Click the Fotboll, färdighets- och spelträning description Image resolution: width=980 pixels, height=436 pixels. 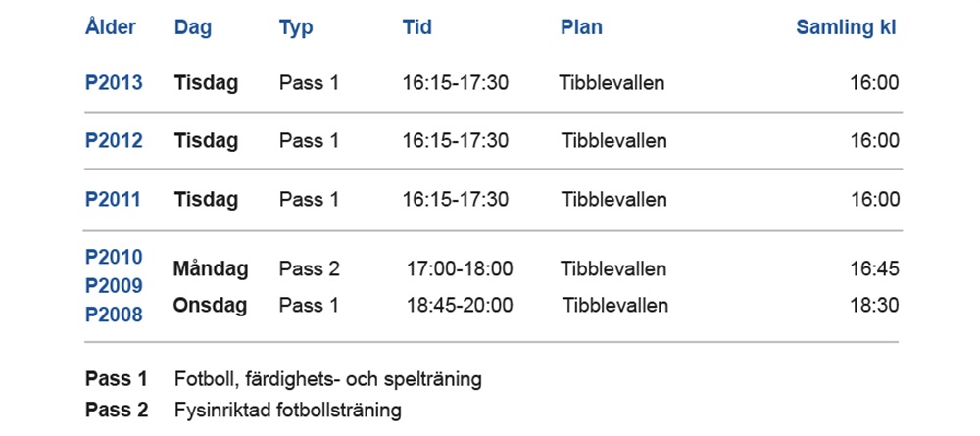328,380
